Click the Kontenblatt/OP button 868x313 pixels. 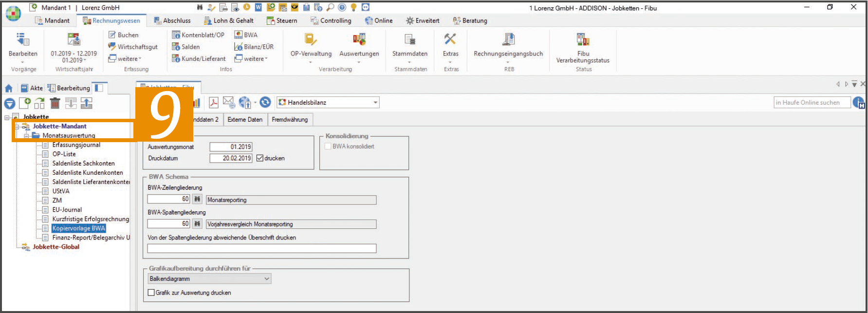(x=199, y=35)
